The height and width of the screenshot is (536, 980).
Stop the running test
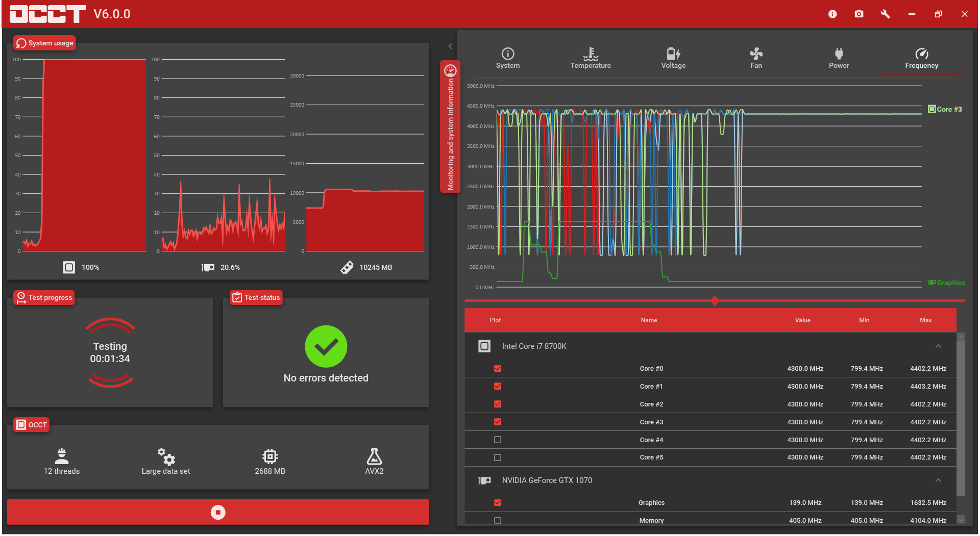pyautogui.click(x=218, y=512)
